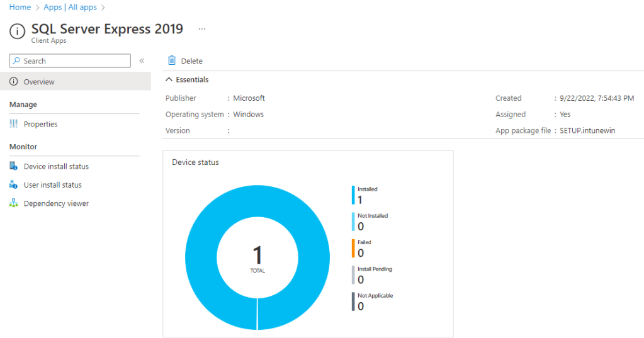Click the large info icon beside app title
Screen dimensions: 644x338
pyautogui.click(x=18, y=31)
